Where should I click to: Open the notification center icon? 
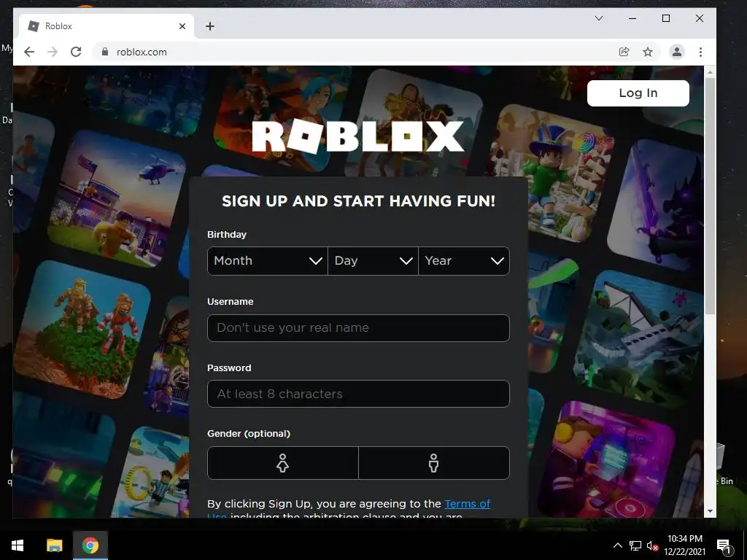point(724,545)
